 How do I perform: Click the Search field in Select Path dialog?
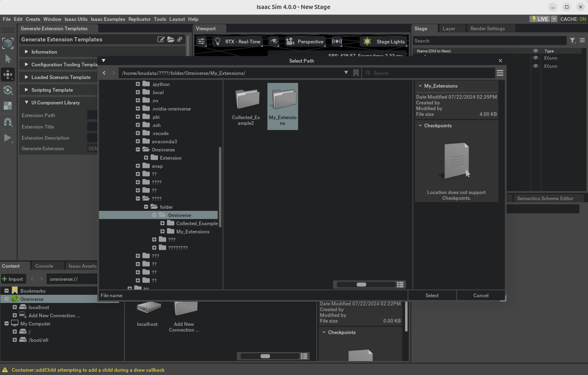click(428, 73)
